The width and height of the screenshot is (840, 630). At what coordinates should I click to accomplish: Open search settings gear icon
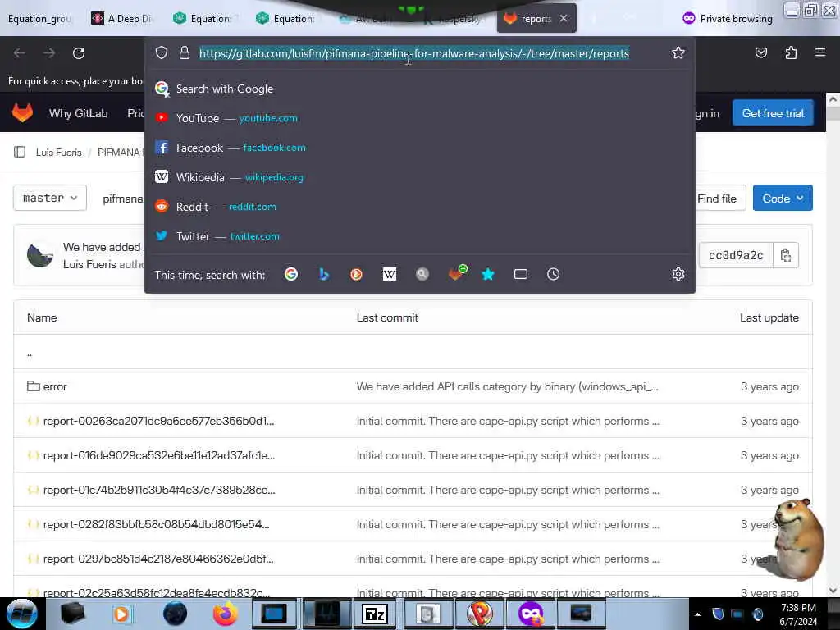[x=678, y=274]
